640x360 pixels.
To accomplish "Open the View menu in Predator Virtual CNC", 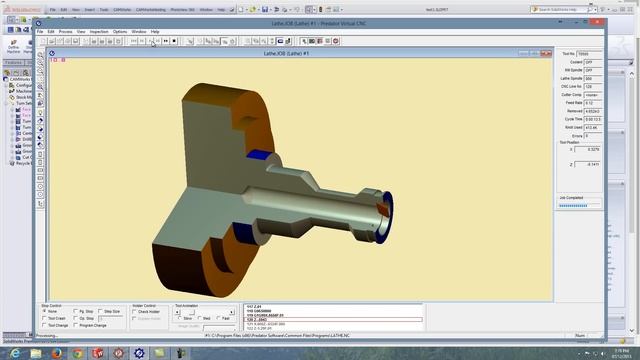I will (x=81, y=31).
